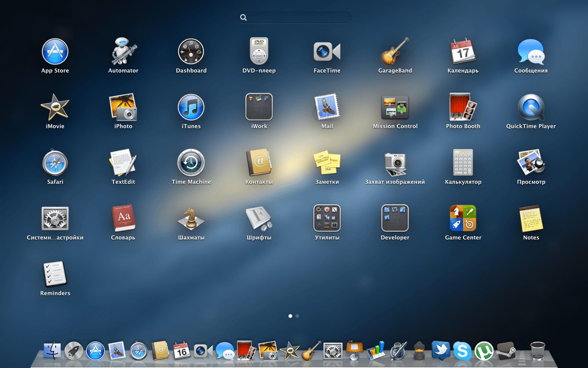Open Сообщения in the Launchpad grid
This screenshot has width=588, height=368.
(x=531, y=52)
